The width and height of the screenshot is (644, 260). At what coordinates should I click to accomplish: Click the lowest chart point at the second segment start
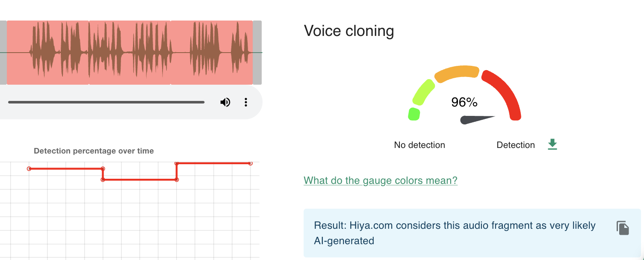pos(103,180)
